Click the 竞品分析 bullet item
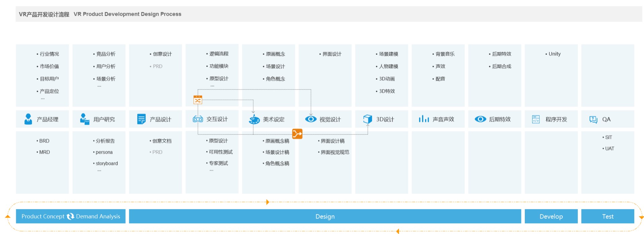The width and height of the screenshot is (644, 234). [104, 54]
